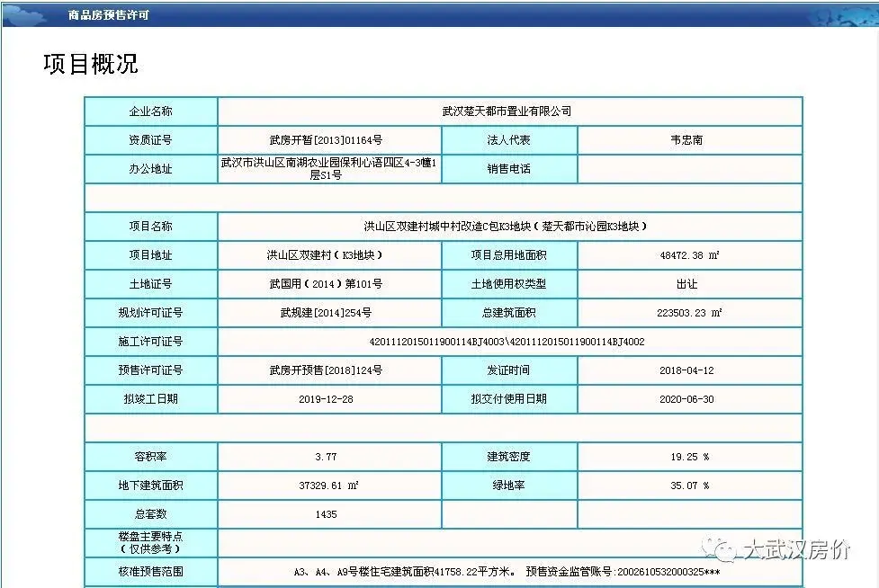879x588 pixels.
Task: Select value 武房开预售[2018]124号
Action: coord(326,370)
